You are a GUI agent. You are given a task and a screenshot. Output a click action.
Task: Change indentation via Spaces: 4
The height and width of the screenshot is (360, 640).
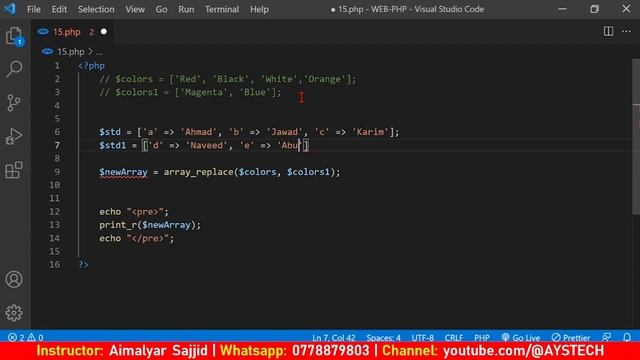[383, 338]
